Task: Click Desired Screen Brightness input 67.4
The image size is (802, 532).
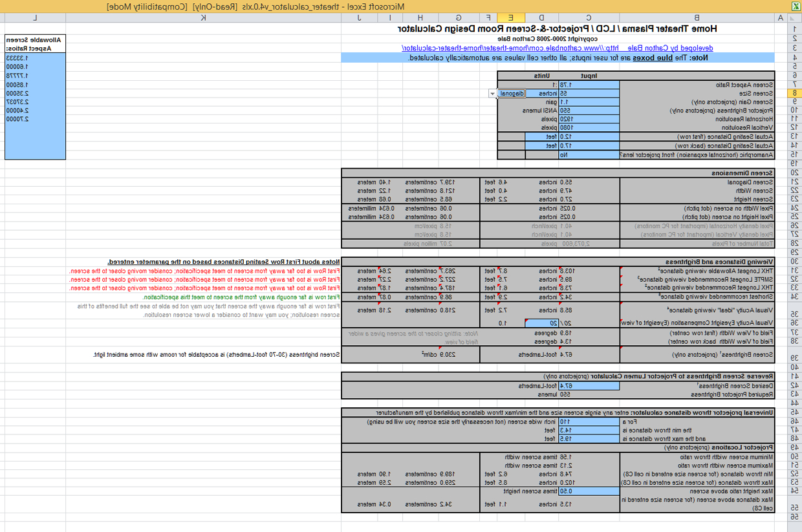Action: (589, 386)
